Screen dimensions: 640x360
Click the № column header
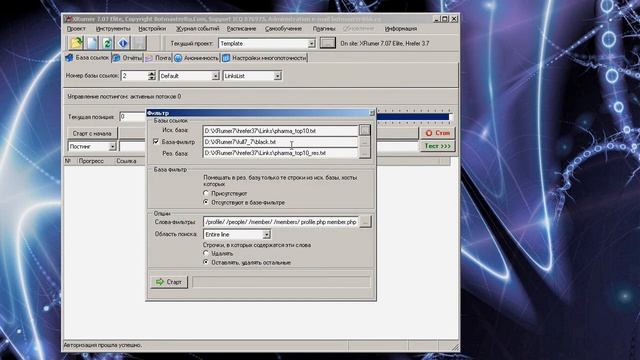pyautogui.click(x=68, y=161)
